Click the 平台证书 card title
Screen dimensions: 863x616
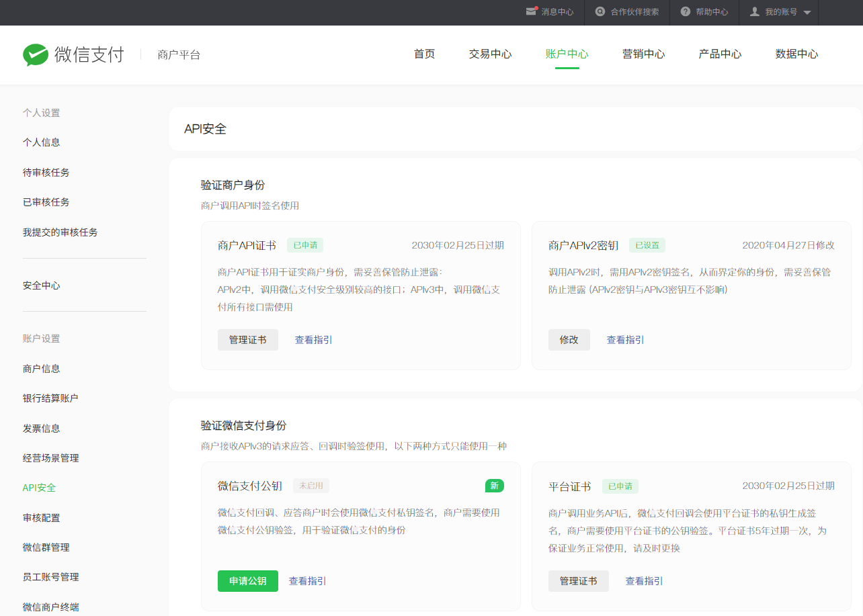tap(570, 486)
